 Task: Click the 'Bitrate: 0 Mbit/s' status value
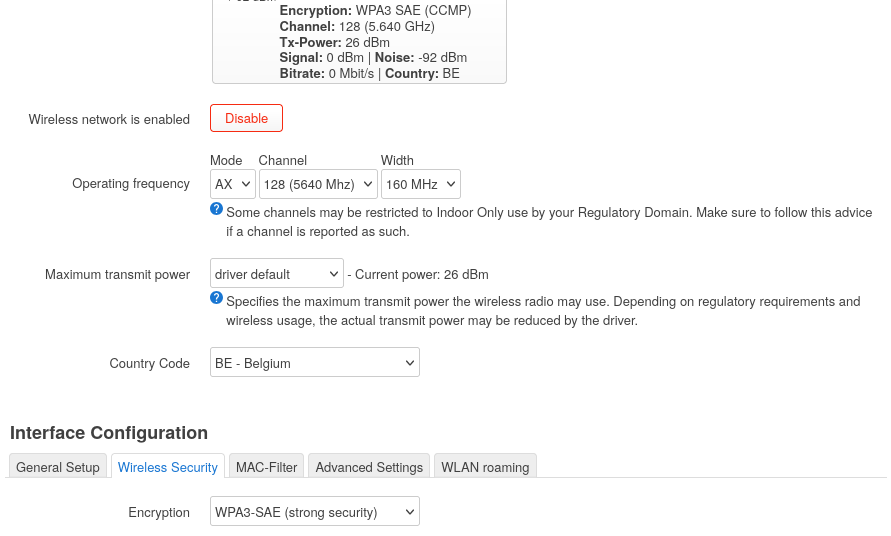pyautogui.click(x=327, y=74)
